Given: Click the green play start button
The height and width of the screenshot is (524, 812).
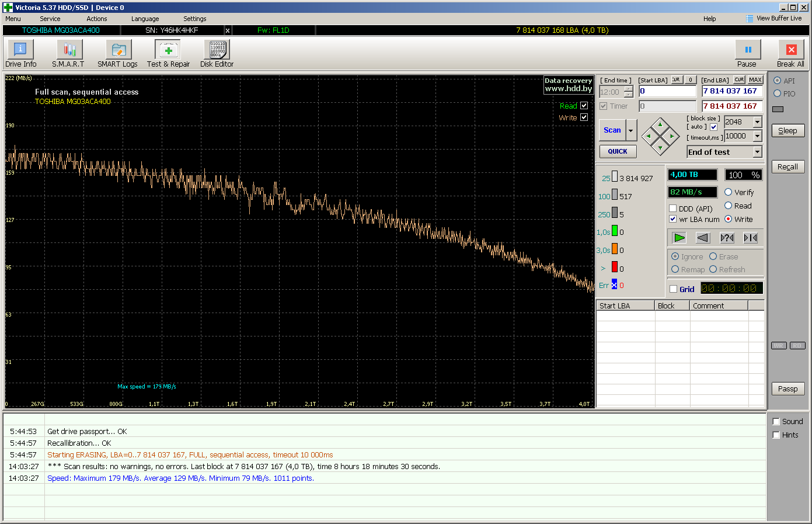Looking at the screenshot, I should 679,238.
